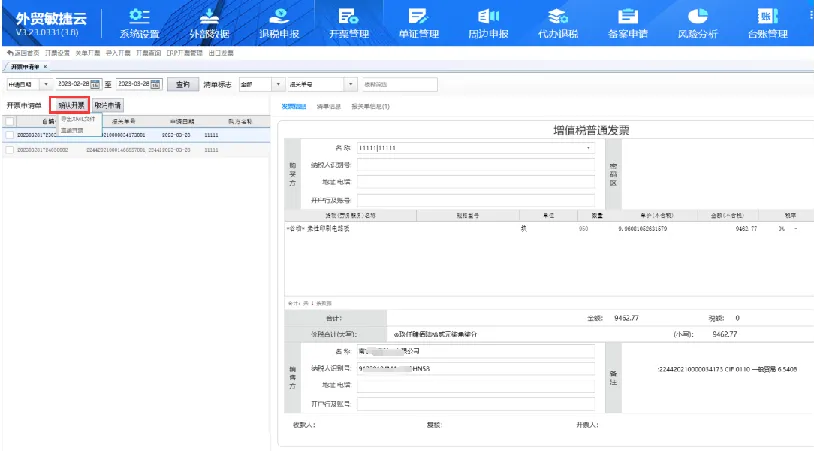Viewport: 815px width, 451px height.
Task: Click the buyer 地址电话 input field
Action: [476, 182]
